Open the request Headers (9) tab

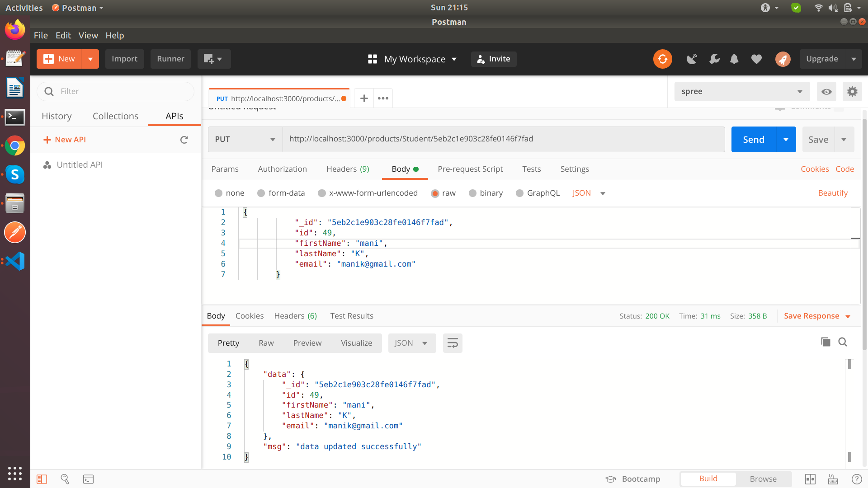[348, 169]
